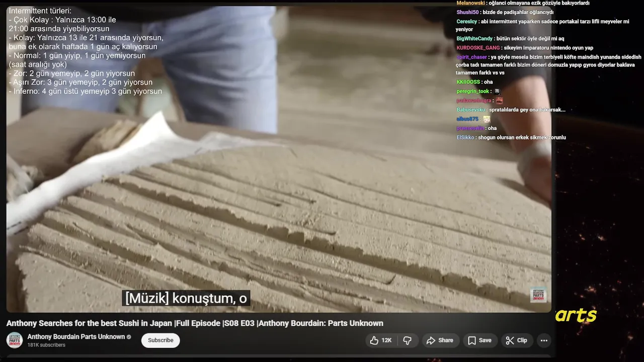Open Anthony Bourdain Parts Unknown channel name link
644x362 pixels.
click(x=76, y=337)
